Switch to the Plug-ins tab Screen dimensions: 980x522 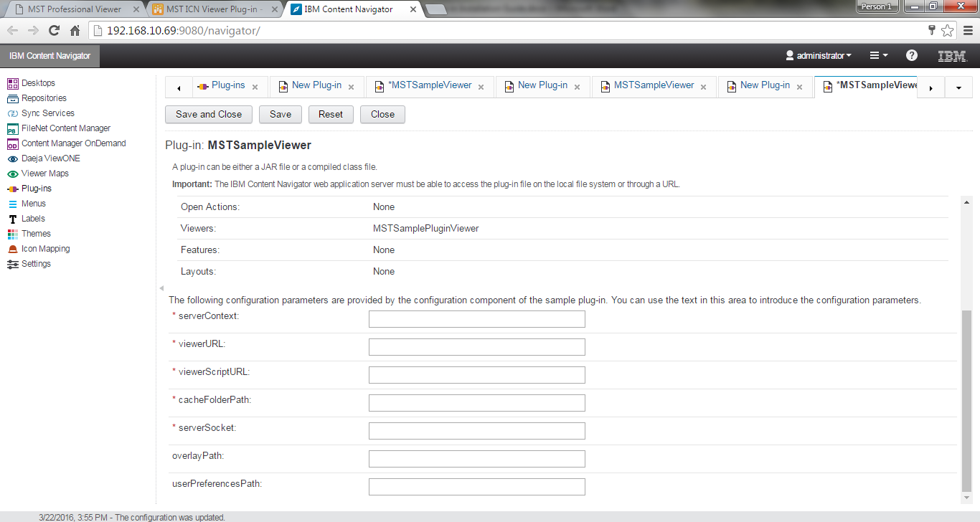pos(227,85)
